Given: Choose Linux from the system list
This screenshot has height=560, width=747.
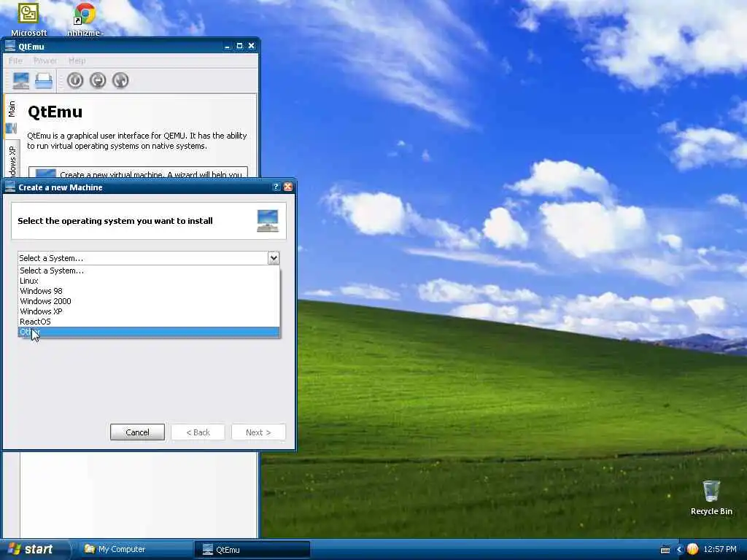Looking at the screenshot, I should coord(149,281).
